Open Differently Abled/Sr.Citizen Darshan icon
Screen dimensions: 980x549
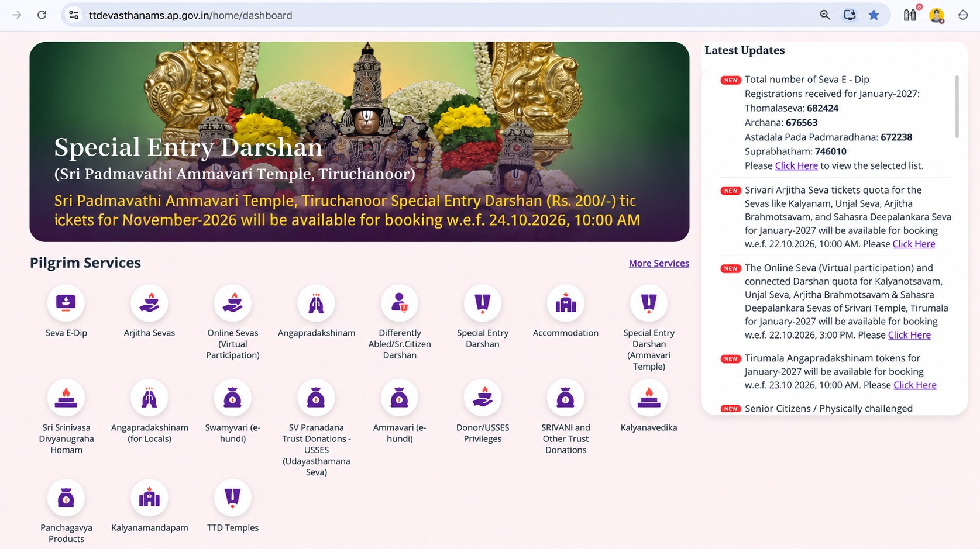point(400,303)
